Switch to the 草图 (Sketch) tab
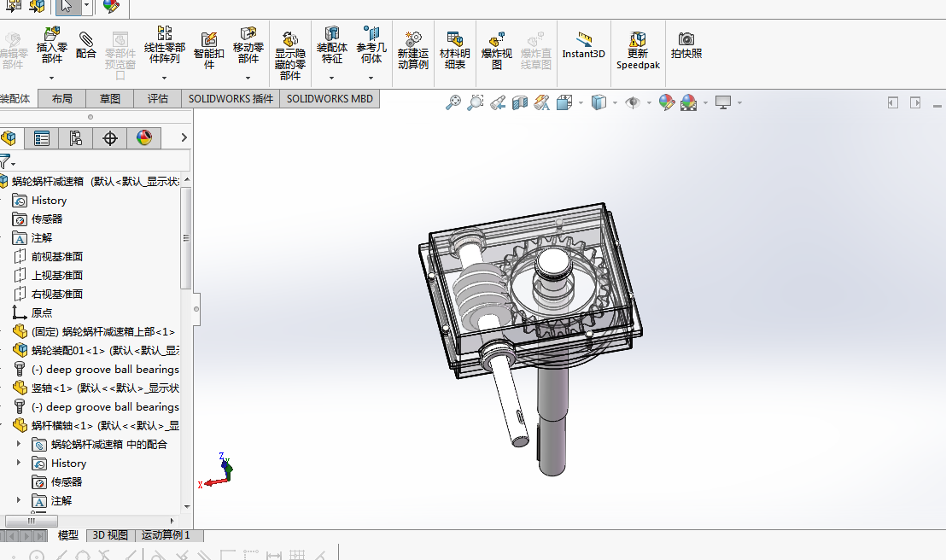946x560 pixels. [x=110, y=98]
